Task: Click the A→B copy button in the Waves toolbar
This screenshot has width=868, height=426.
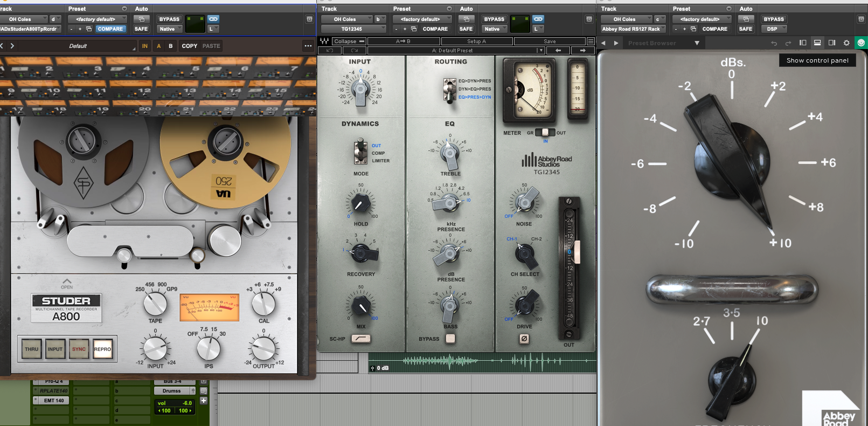Action: (403, 41)
